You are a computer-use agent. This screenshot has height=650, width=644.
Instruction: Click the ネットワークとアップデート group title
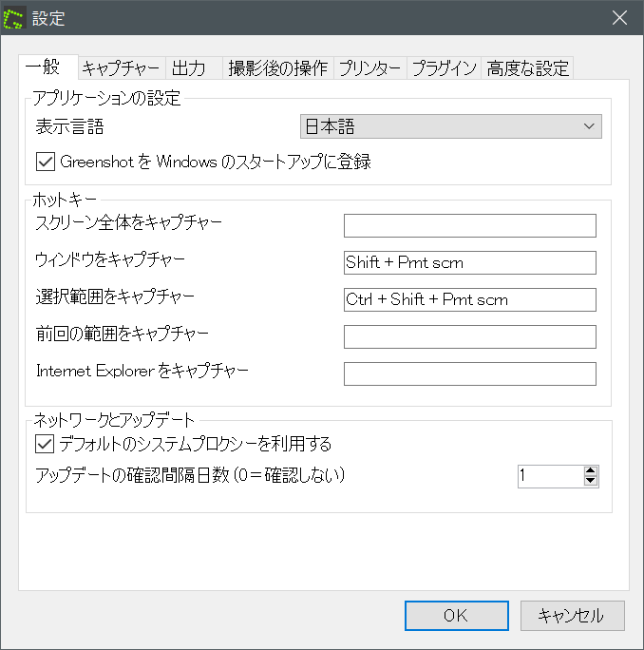(x=114, y=420)
